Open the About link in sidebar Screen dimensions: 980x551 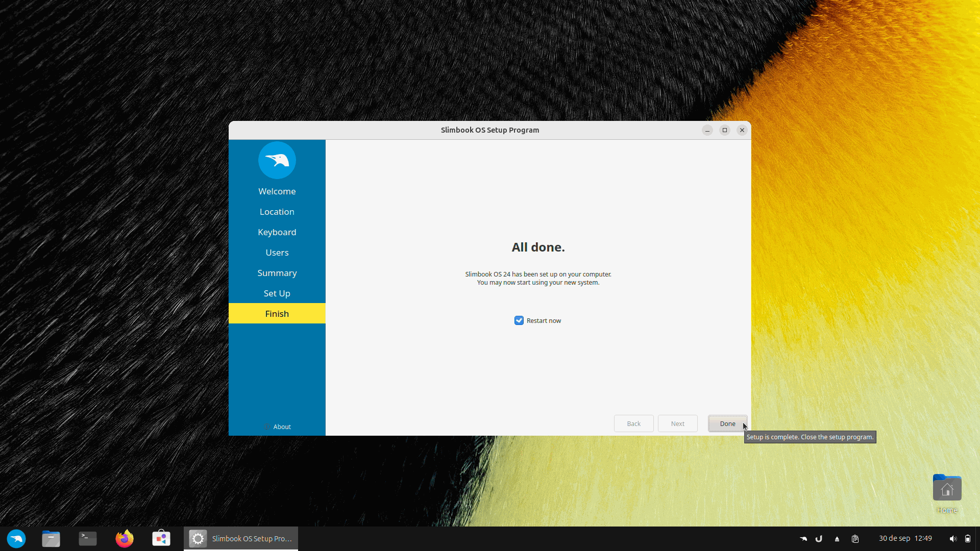[x=282, y=427]
